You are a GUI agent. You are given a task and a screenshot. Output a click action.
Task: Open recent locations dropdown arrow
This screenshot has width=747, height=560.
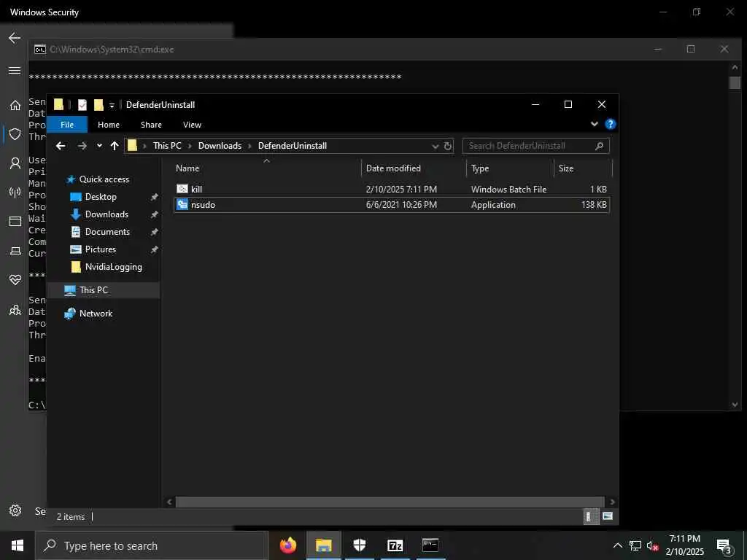[x=99, y=146]
